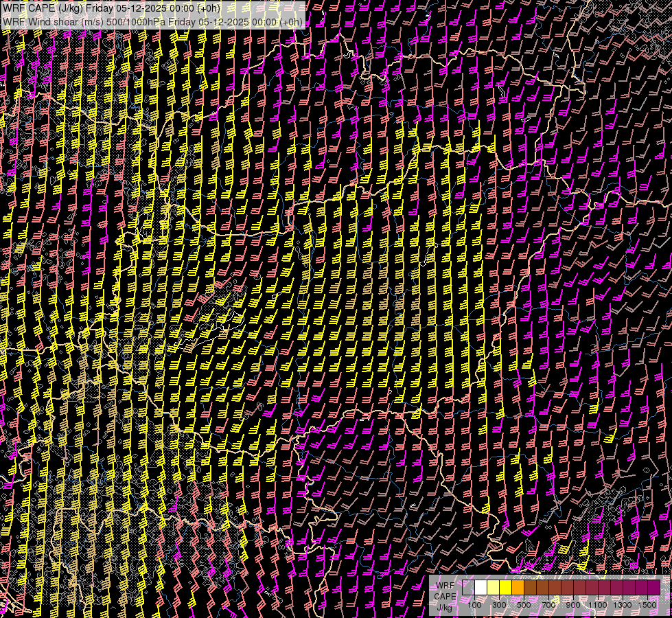Viewport: 672px width, 618px height.
Task: Click the gray first CAPE legend swatch
Action: point(468,587)
